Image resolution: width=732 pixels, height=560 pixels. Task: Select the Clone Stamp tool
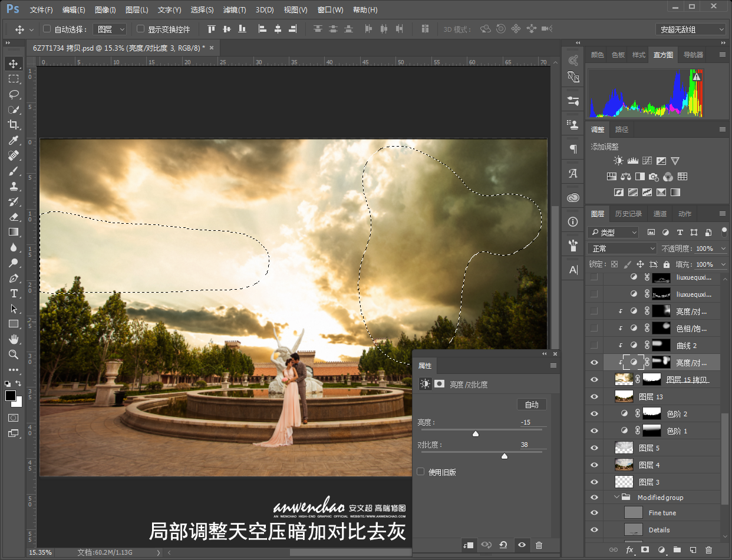[14, 186]
